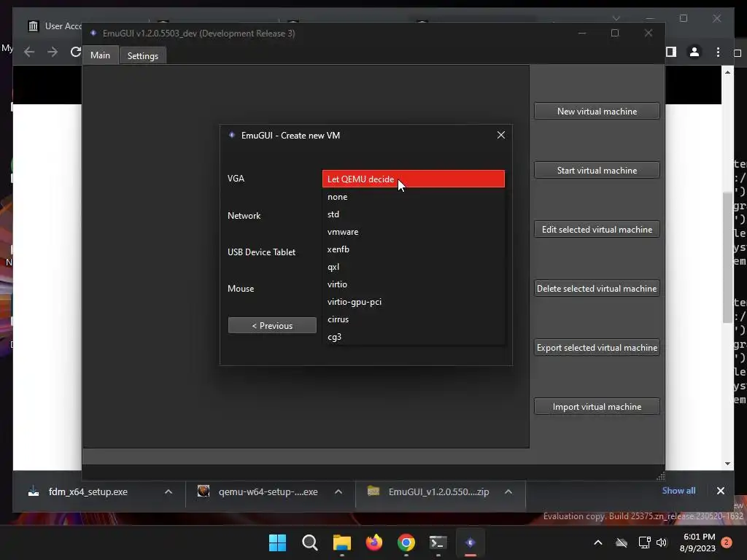Show hidden tray icons chevron
This screenshot has height=560, width=747.
598,542
